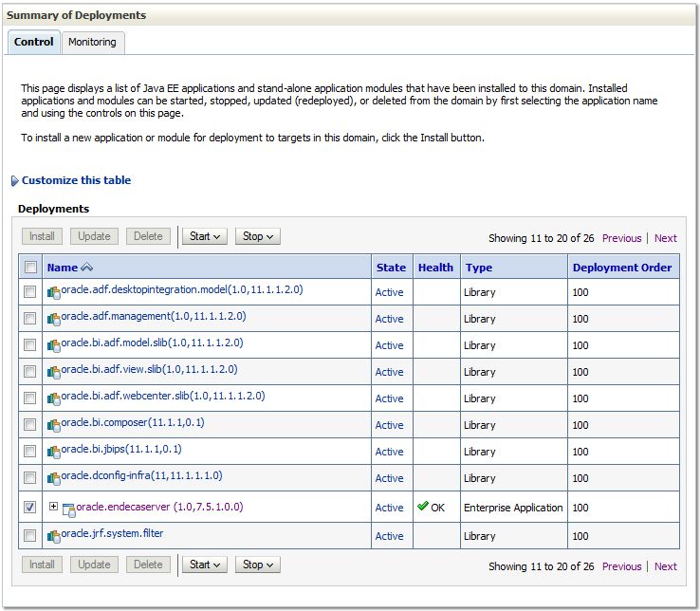The image size is (700, 611).
Task: Sort by the State column header
Action: [391, 268]
